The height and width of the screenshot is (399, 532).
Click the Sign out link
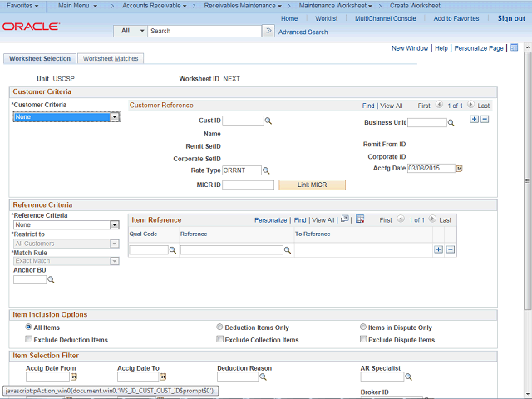(511, 18)
